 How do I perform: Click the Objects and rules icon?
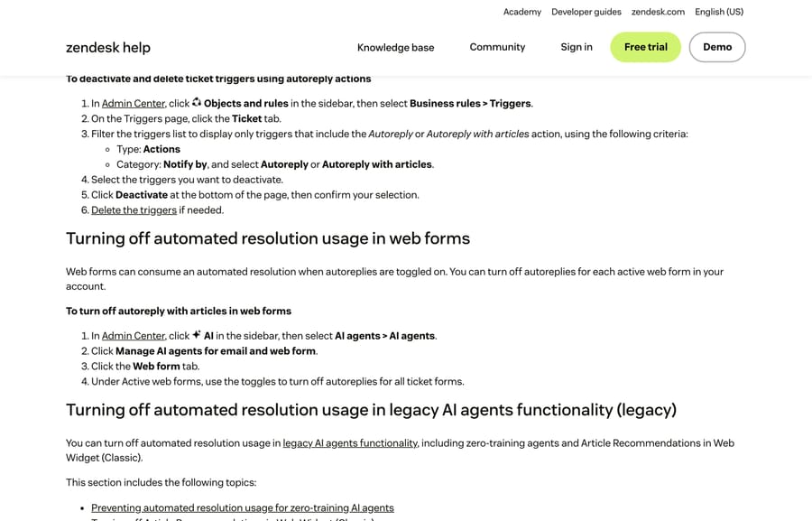[197, 102]
